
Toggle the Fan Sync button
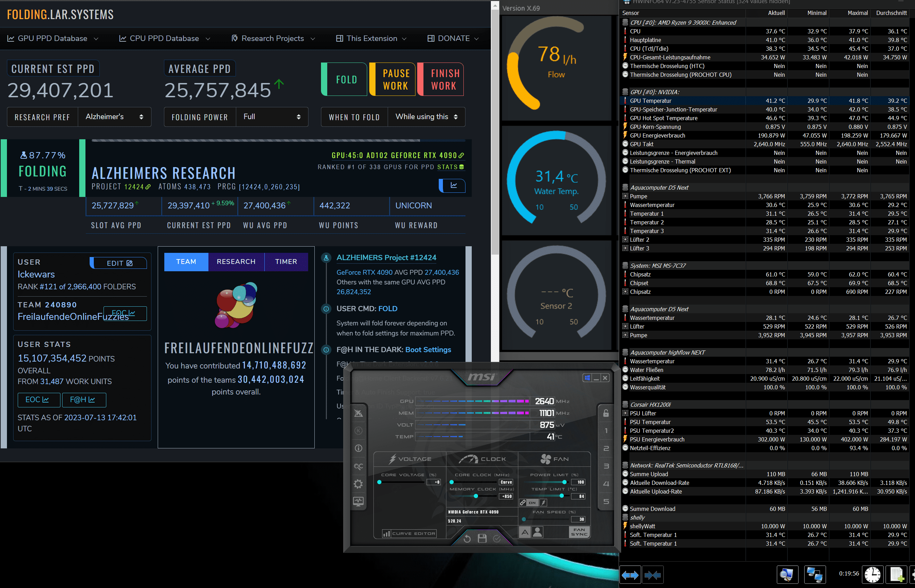(579, 532)
